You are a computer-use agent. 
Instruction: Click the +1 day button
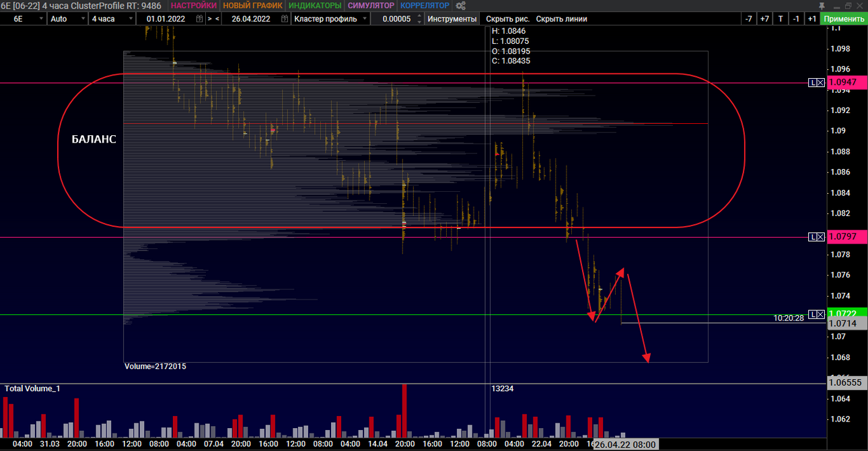812,19
